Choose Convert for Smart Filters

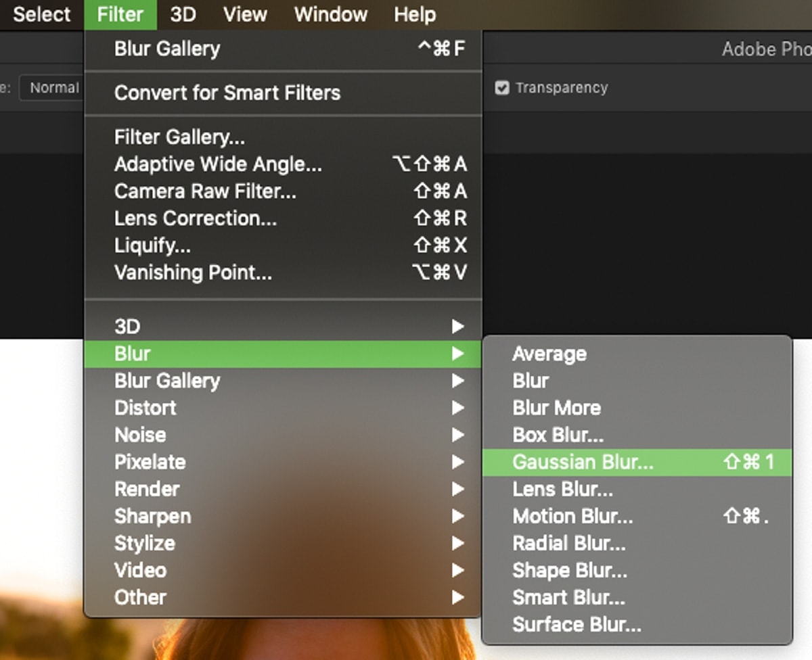[x=283, y=93]
